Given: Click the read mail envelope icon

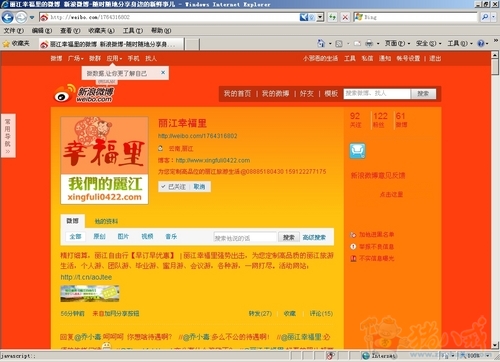Looking at the screenshot, I should [357, 44].
